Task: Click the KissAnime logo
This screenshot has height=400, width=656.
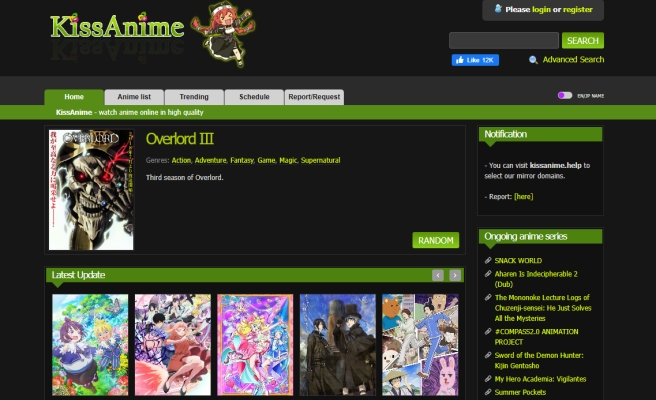Action: (x=117, y=26)
